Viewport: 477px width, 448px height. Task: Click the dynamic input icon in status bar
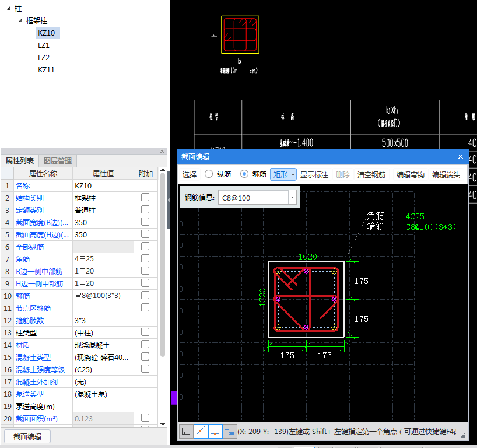(x=230, y=431)
